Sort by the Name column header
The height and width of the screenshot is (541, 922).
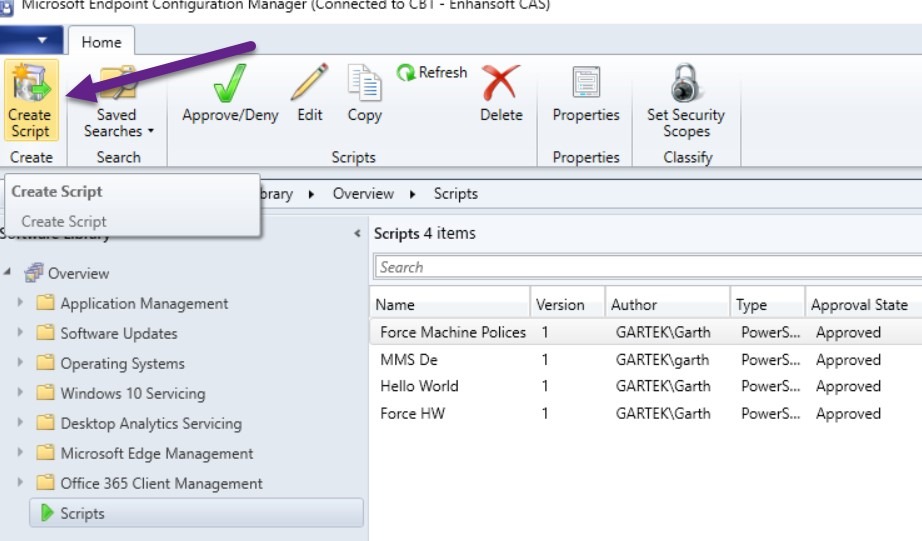pos(450,305)
